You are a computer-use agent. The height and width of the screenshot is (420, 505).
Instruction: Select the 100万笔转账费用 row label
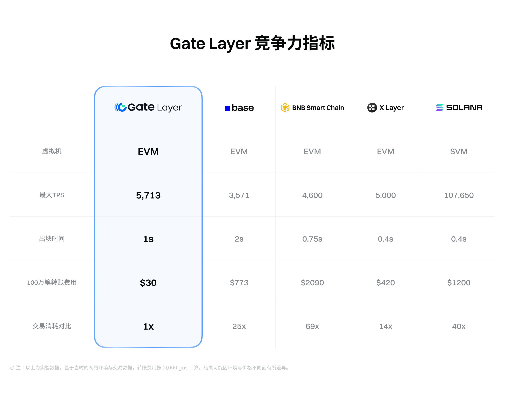(x=52, y=282)
